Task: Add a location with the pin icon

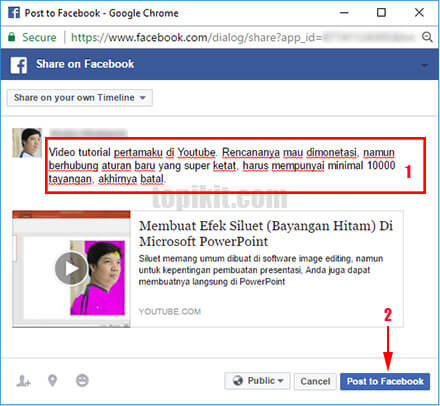Action: 52,380
